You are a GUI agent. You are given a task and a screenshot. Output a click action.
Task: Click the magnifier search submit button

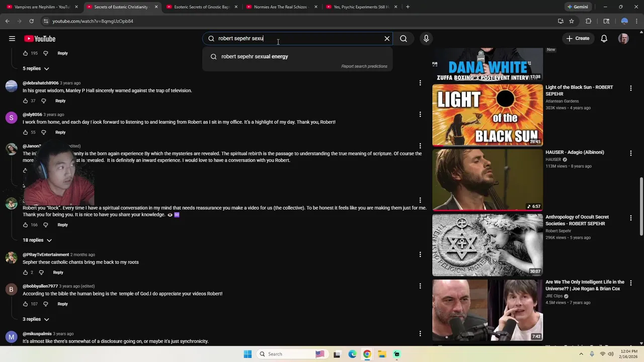tap(404, 39)
